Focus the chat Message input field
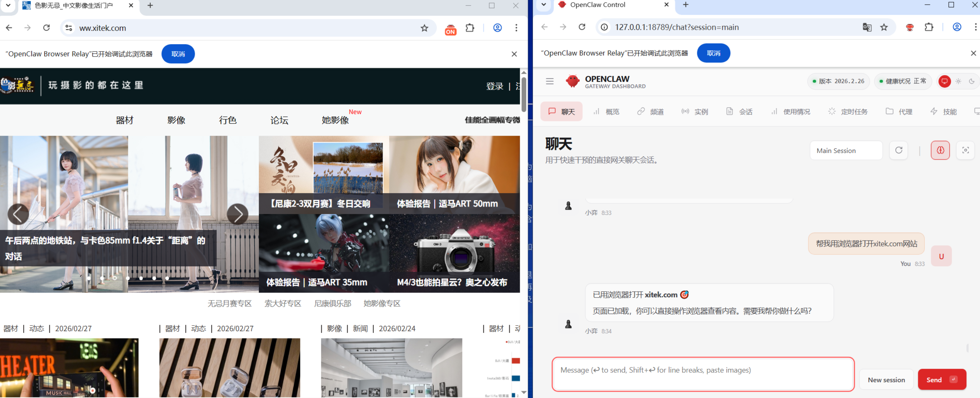The image size is (980, 398). 703,374
